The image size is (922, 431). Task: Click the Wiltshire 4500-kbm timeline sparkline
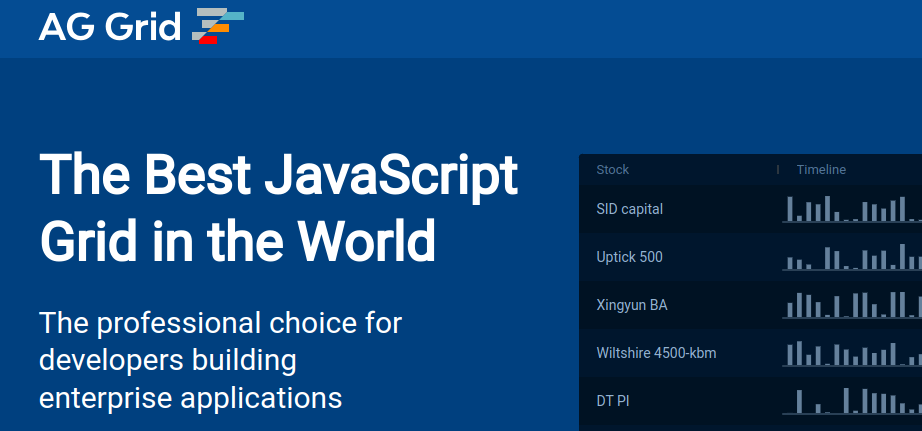point(852,353)
